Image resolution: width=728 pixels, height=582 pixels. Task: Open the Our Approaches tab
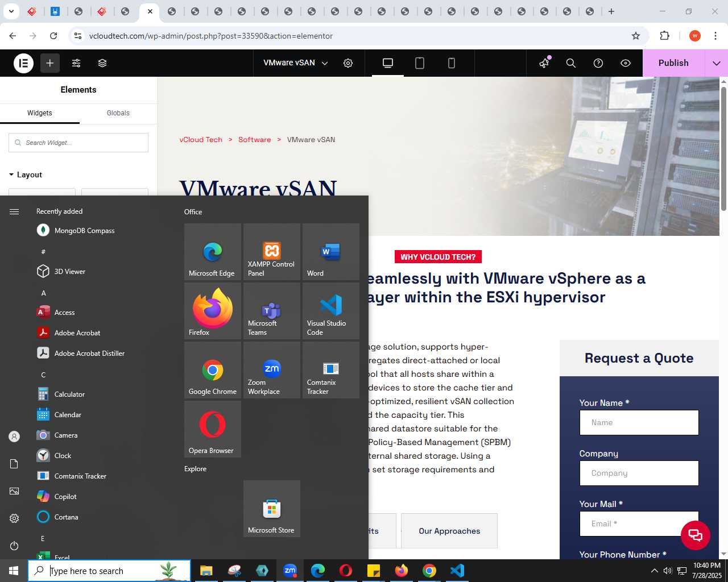pos(449,531)
